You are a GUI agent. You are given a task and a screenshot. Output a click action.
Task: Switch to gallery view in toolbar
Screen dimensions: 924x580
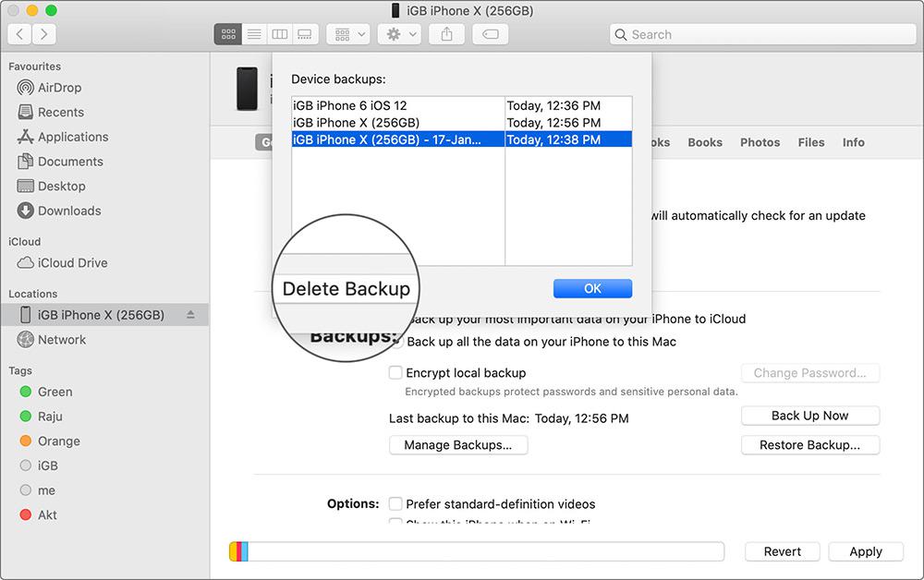click(305, 34)
